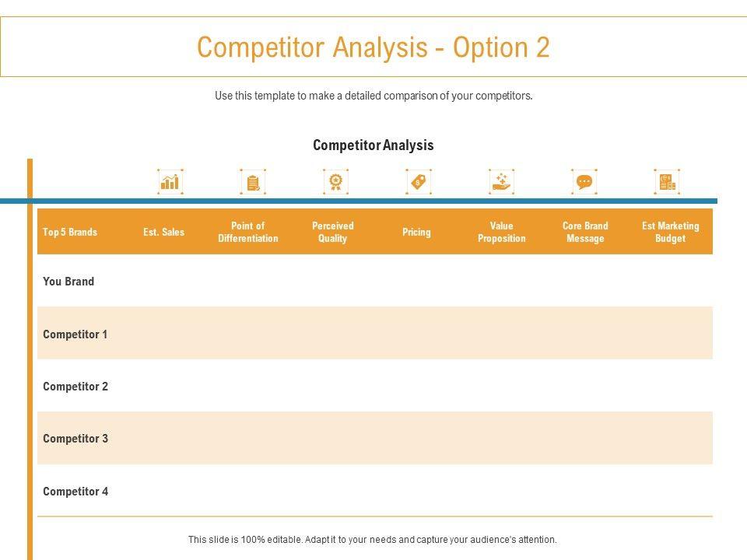
Task: Select the 'Core Brand Message' column header
Action: point(585,232)
